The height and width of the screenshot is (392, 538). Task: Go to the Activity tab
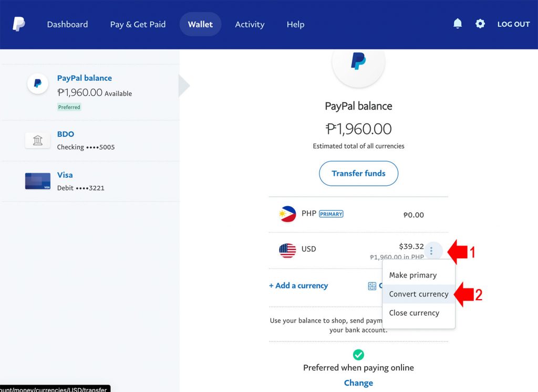pyautogui.click(x=250, y=24)
